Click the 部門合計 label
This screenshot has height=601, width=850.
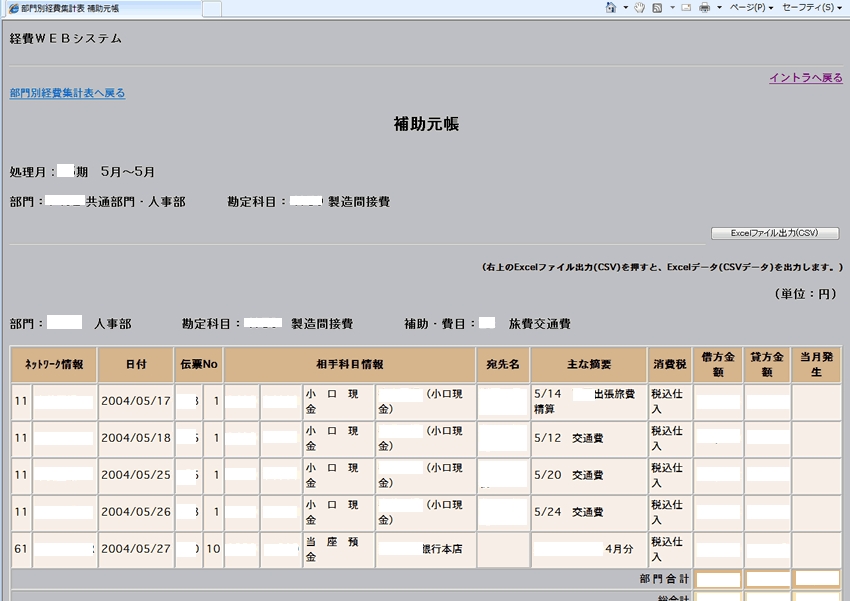(664, 579)
